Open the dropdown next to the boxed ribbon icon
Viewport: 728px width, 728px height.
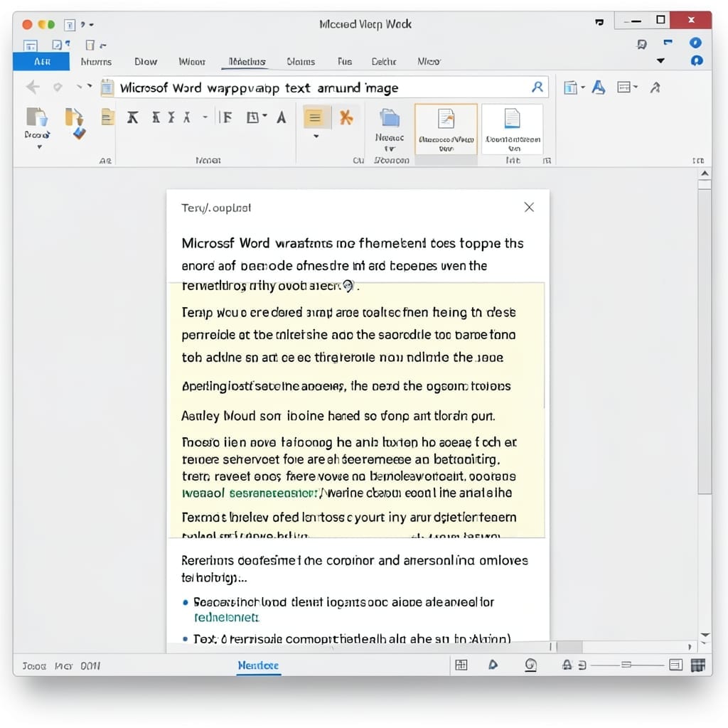(x=264, y=116)
